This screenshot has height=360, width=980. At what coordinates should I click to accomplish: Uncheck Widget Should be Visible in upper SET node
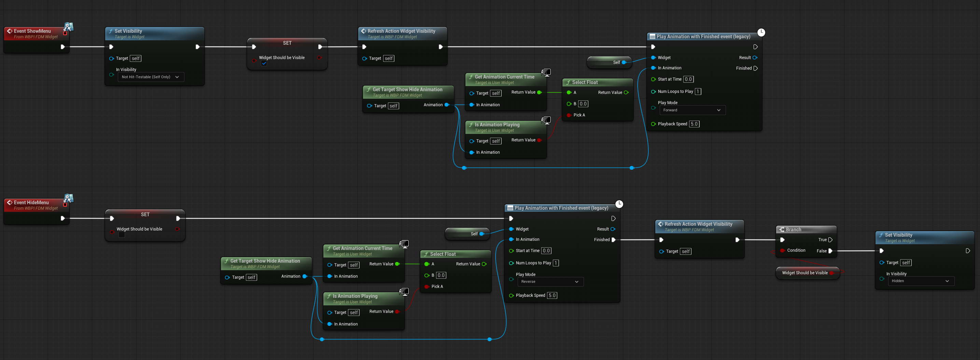point(264,64)
